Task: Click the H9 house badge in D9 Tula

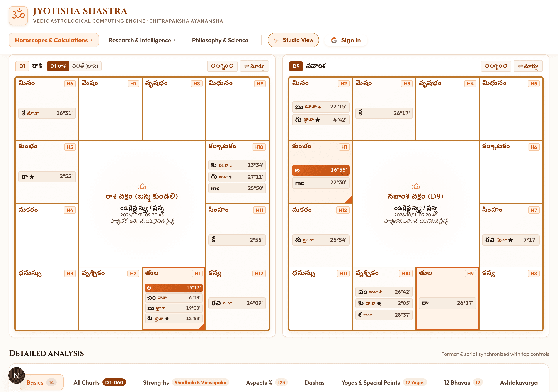Action: (471, 274)
